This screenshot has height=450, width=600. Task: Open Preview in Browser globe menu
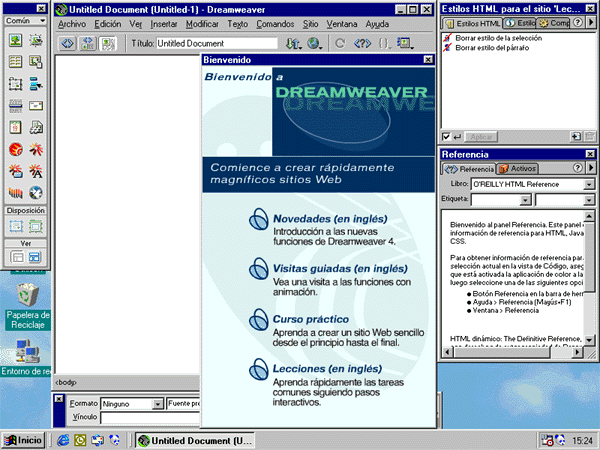315,43
